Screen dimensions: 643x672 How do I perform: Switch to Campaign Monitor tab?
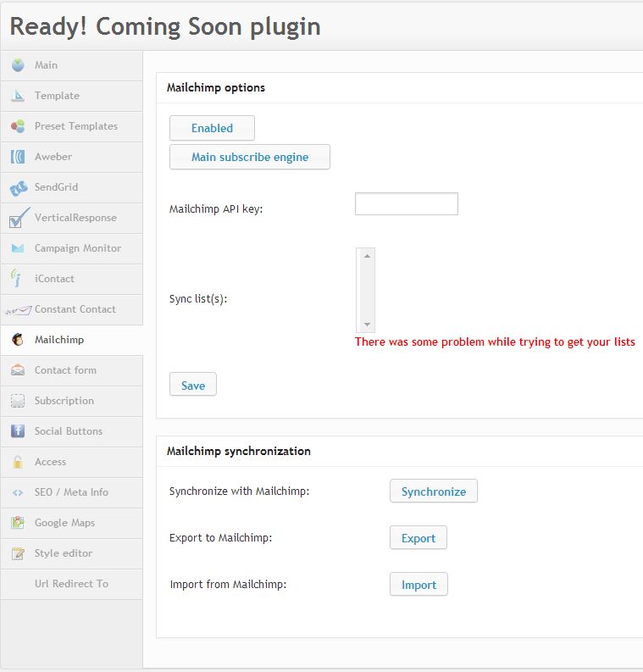pos(71,248)
